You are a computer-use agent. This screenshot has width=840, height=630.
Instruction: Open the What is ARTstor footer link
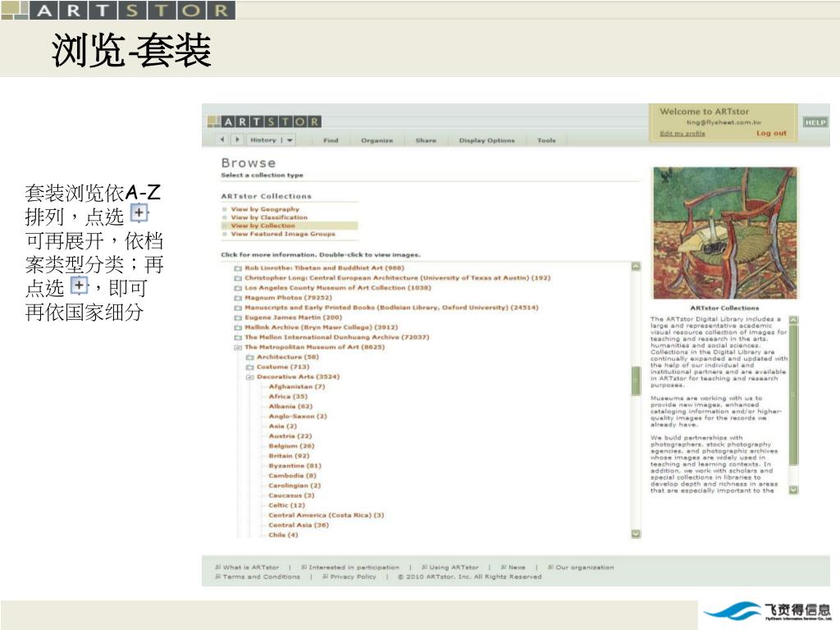(x=251, y=568)
